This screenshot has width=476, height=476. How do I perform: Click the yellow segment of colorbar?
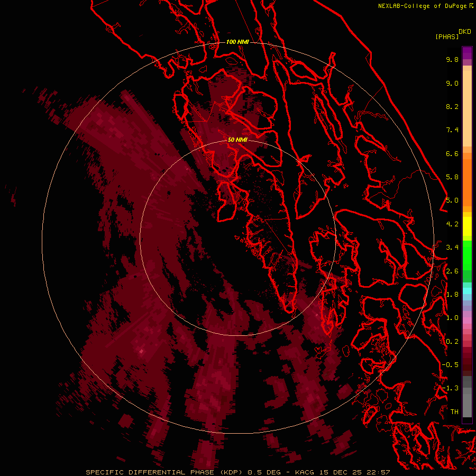pos(467,226)
